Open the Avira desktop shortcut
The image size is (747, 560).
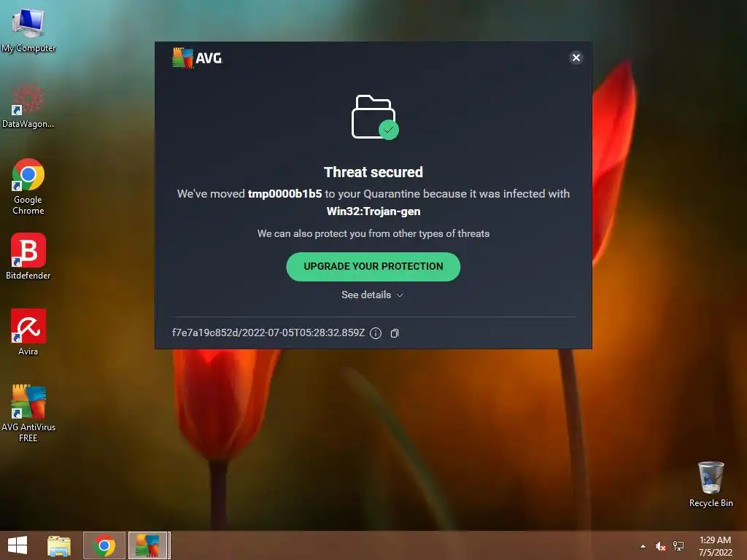click(x=28, y=332)
